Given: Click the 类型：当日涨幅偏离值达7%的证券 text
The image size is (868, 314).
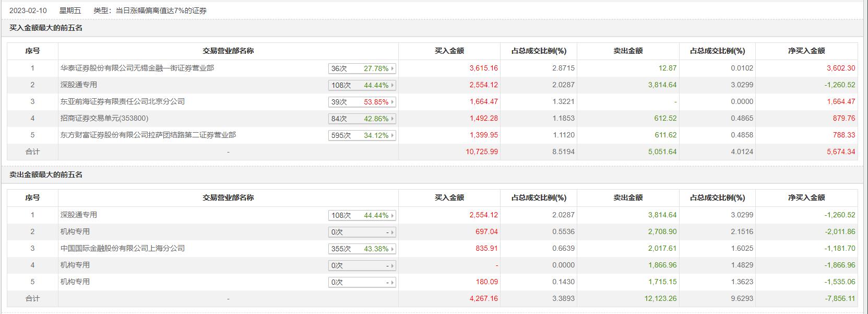Looking at the screenshot, I should tap(150, 10).
